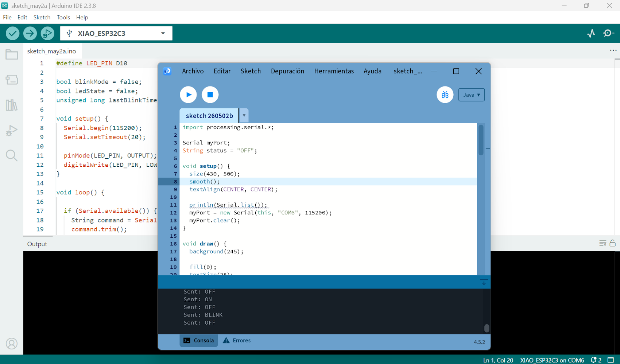Open the Processing Ayuda menu
Screen dimensions: 620x364
(372, 71)
